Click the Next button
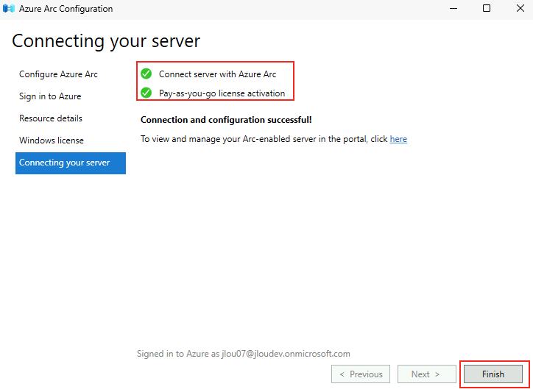 (426, 374)
